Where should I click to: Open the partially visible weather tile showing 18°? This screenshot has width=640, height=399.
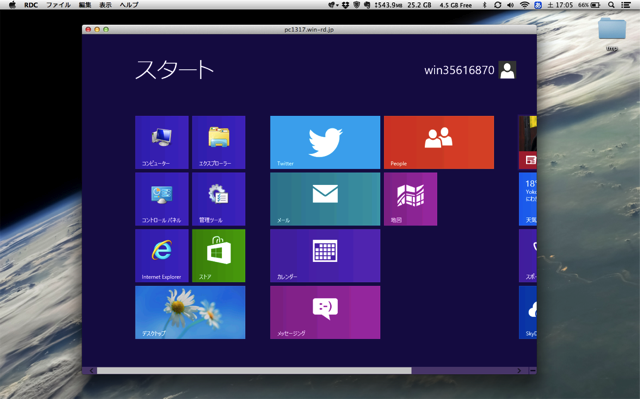[x=528, y=199]
